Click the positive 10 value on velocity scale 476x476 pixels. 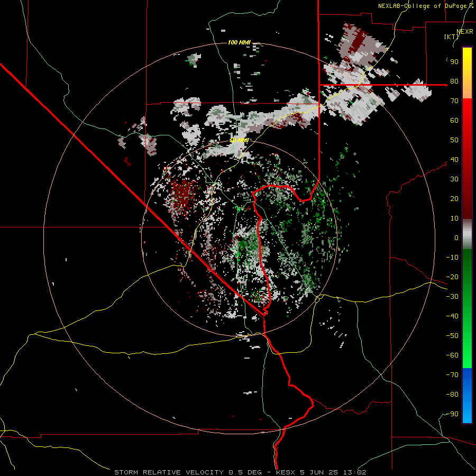(454, 218)
